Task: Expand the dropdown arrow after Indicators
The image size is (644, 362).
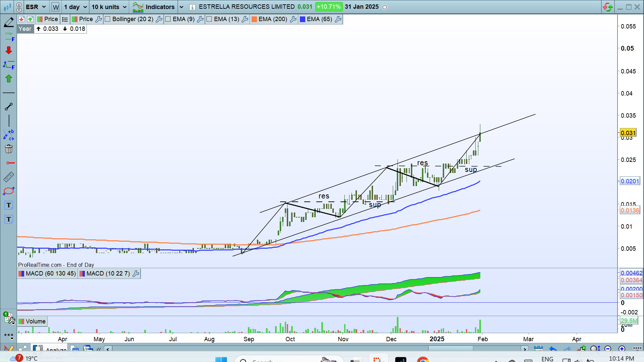Action: pos(181,7)
